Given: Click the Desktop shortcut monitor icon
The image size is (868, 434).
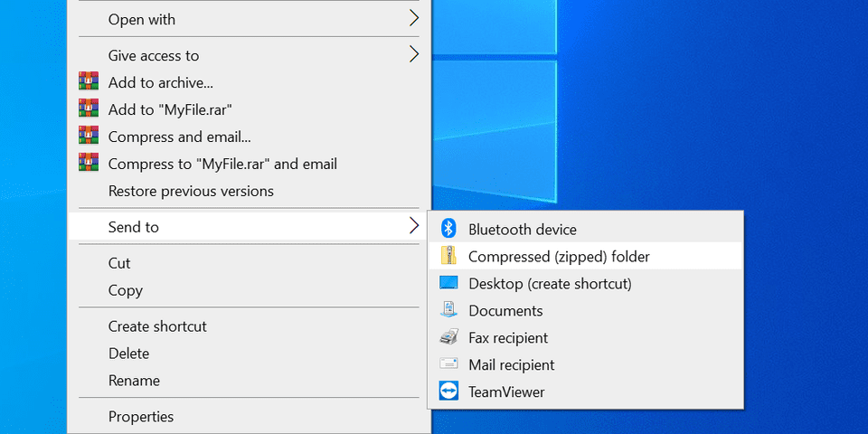Looking at the screenshot, I should [448, 284].
